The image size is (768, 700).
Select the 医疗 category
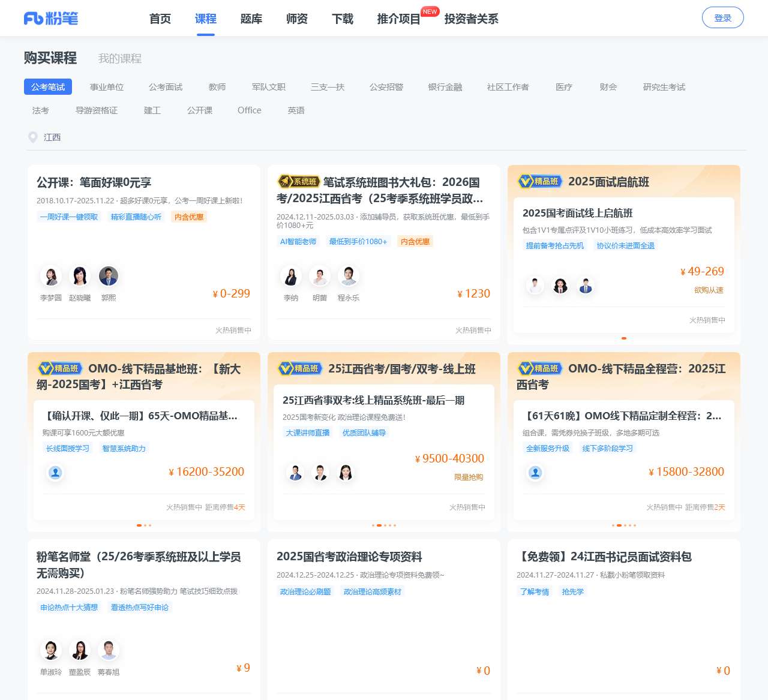tap(564, 87)
